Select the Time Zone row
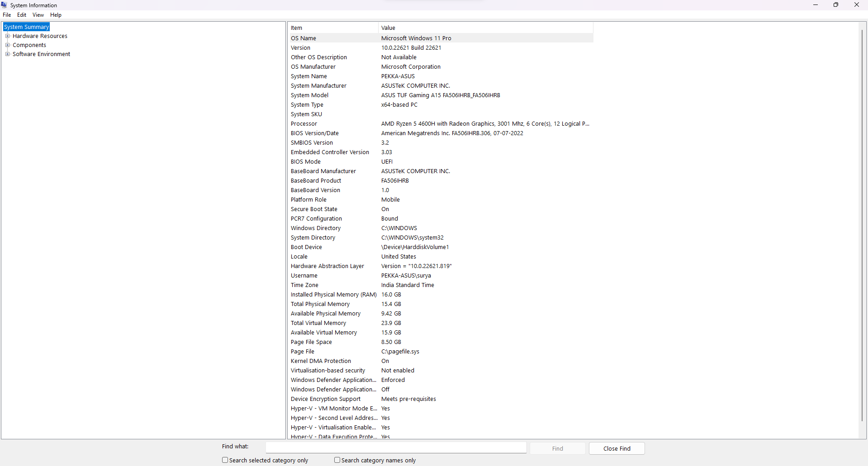The image size is (868, 466). 441,285
